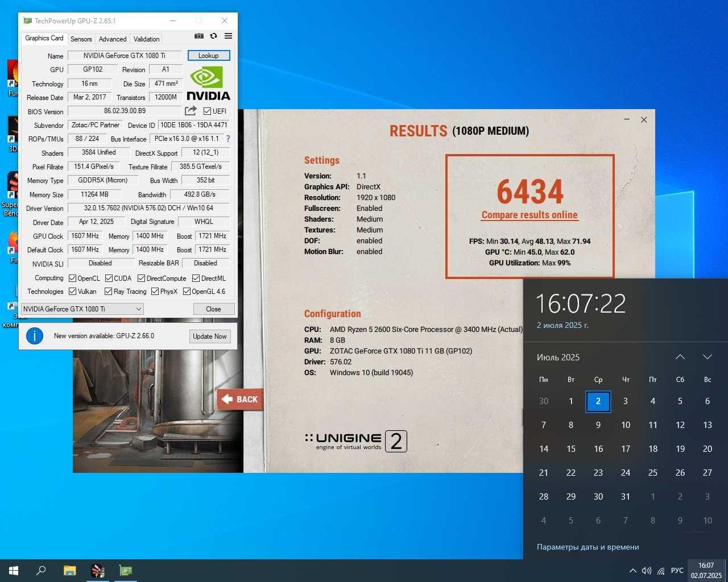Switch to Superposition app on taskbar
This screenshot has width=728, height=582.
(98, 571)
